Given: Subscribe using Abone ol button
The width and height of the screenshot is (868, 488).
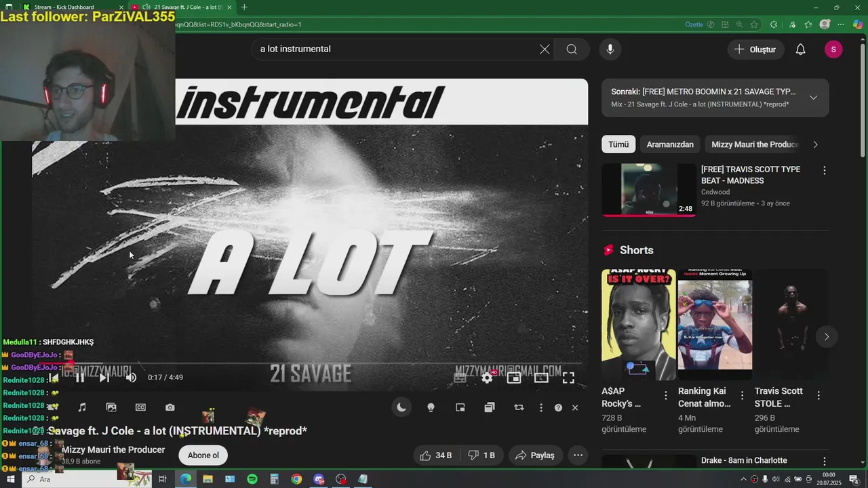Looking at the screenshot, I should (203, 455).
